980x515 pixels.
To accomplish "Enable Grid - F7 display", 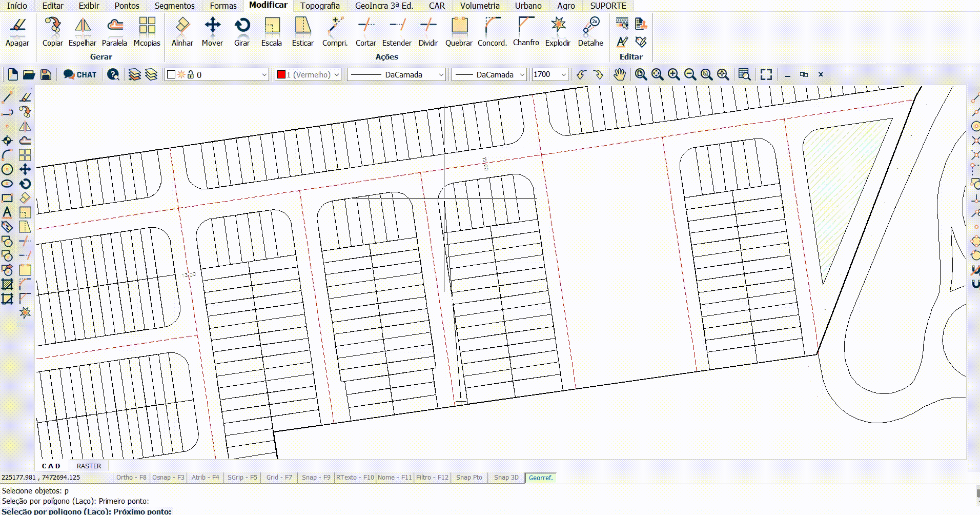I will click(279, 478).
